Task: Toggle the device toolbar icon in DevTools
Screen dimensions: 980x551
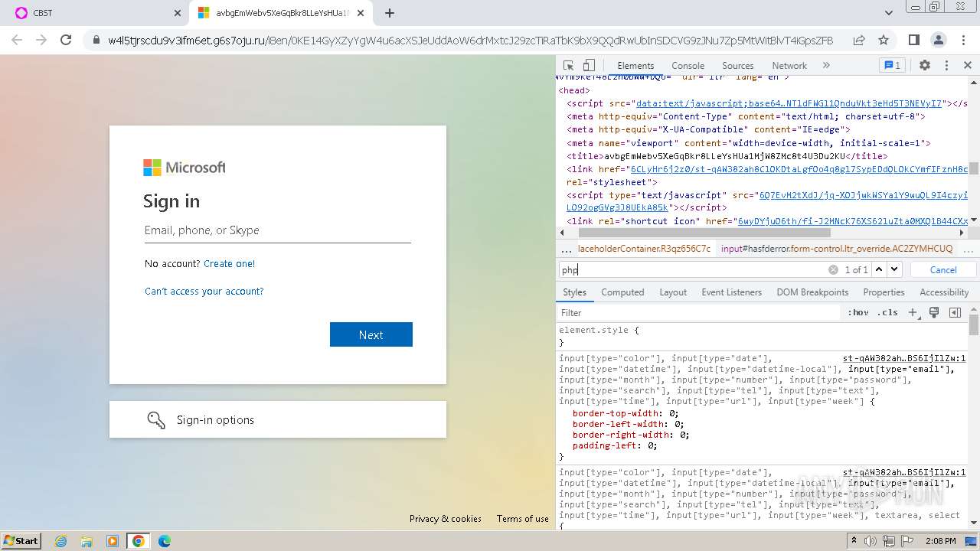Action: click(589, 66)
